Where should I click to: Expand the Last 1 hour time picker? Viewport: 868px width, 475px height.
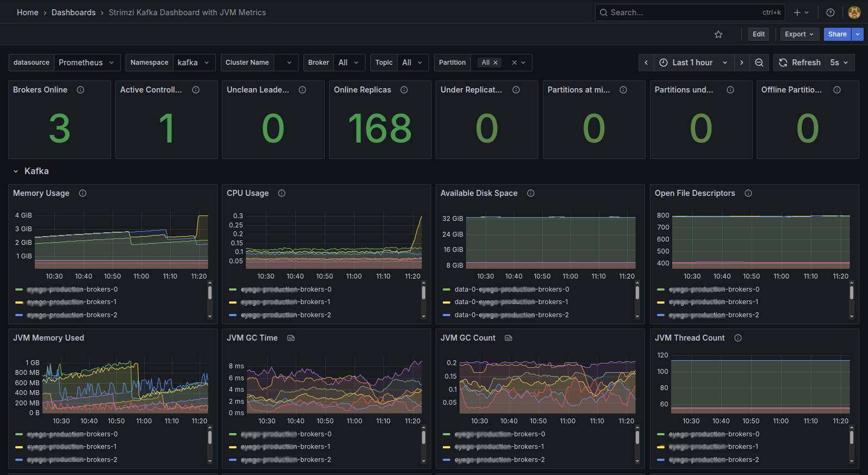point(693,63)
